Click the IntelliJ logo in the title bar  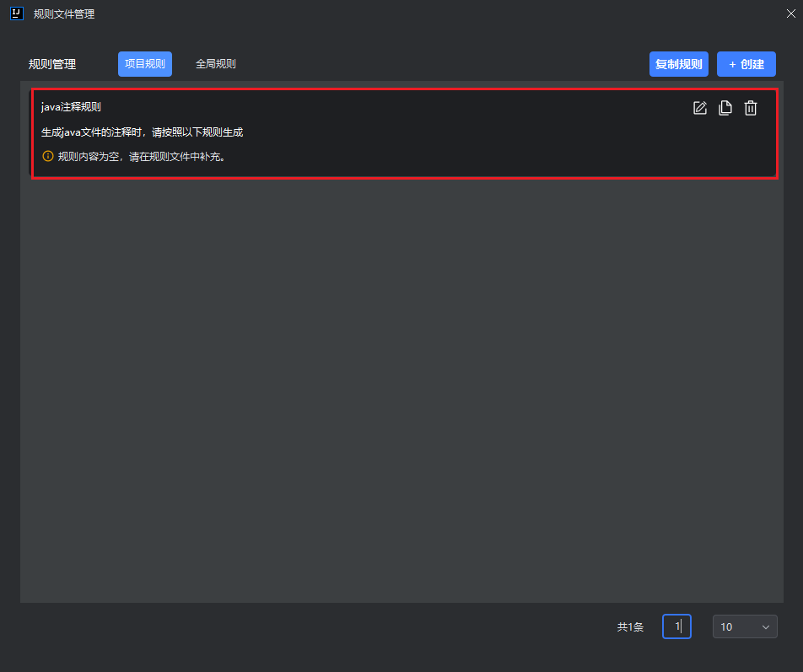(x=16, y=13)
